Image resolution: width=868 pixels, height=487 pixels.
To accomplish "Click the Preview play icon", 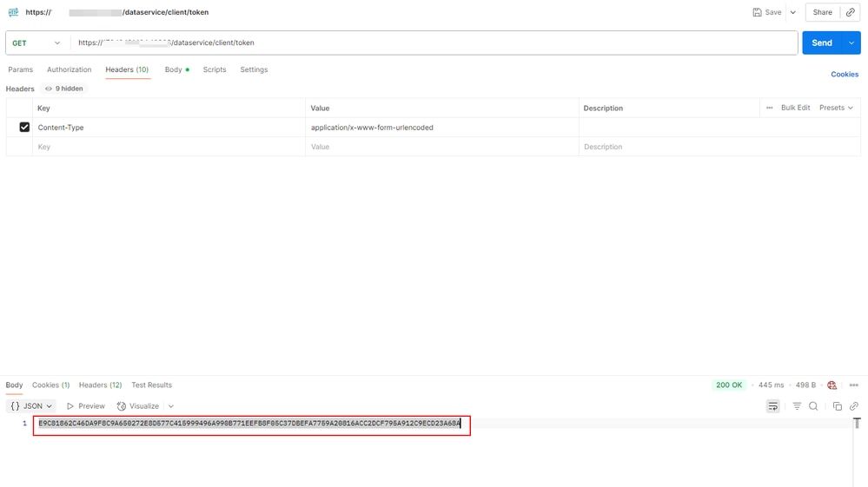I will tap(70, 406).
